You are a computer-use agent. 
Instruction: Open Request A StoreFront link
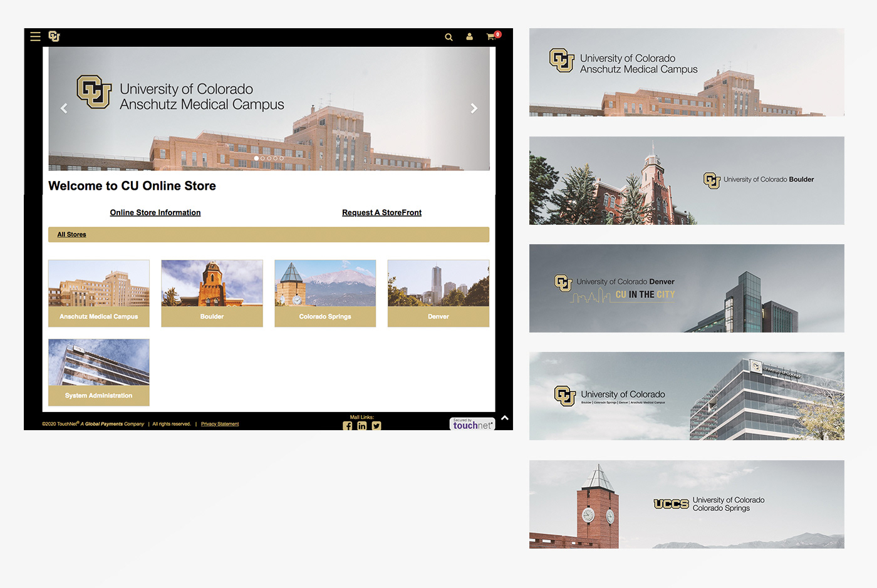click(381, 213)
